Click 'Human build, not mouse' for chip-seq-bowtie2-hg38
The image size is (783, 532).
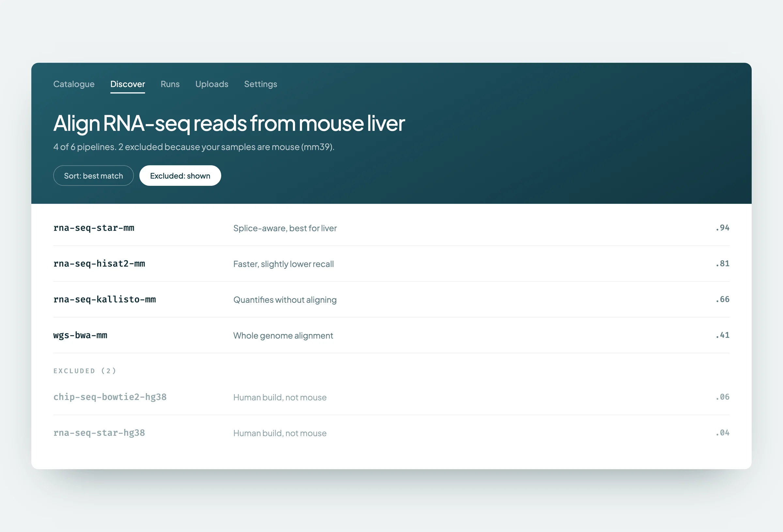pyautogui.click(x=280, y=397)
